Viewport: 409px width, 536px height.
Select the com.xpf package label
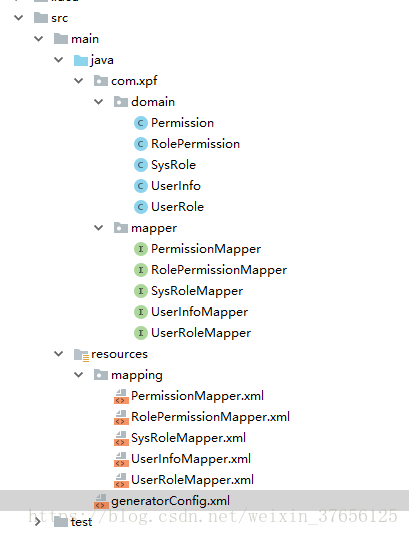[x=134, y=81]
